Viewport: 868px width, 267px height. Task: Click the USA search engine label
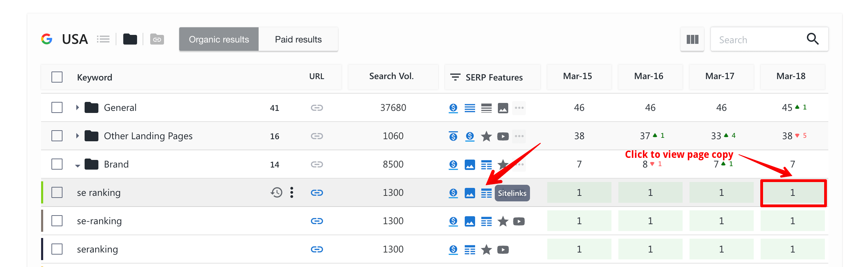[x=75, y=39]
